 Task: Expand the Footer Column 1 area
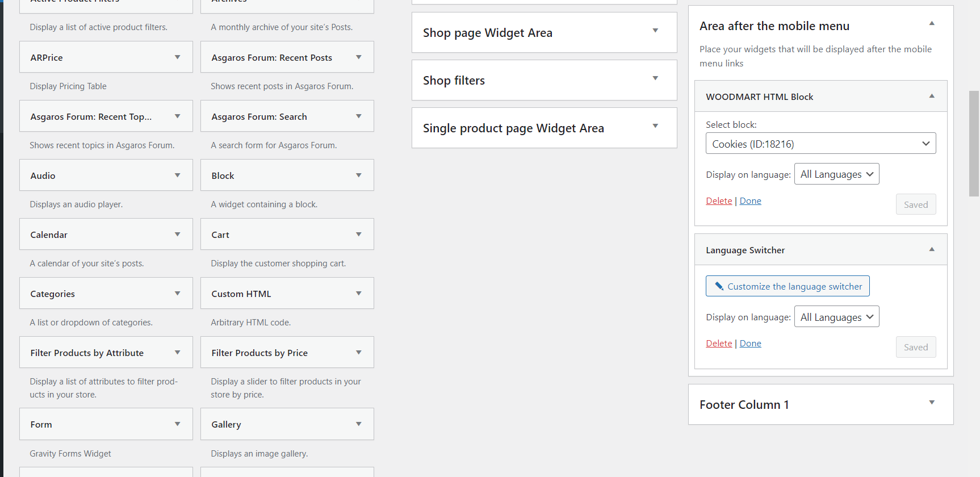tap(932, 403)
